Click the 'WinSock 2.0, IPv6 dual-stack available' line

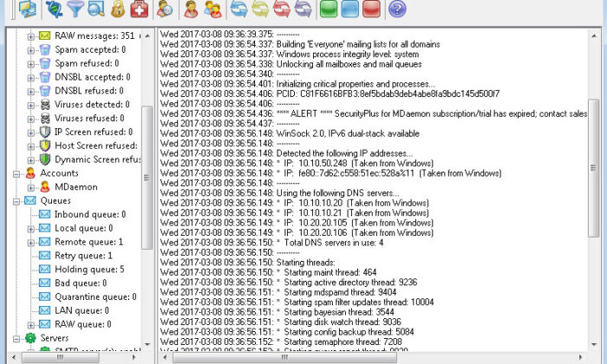pyautogui.click(x=290, y=133)
